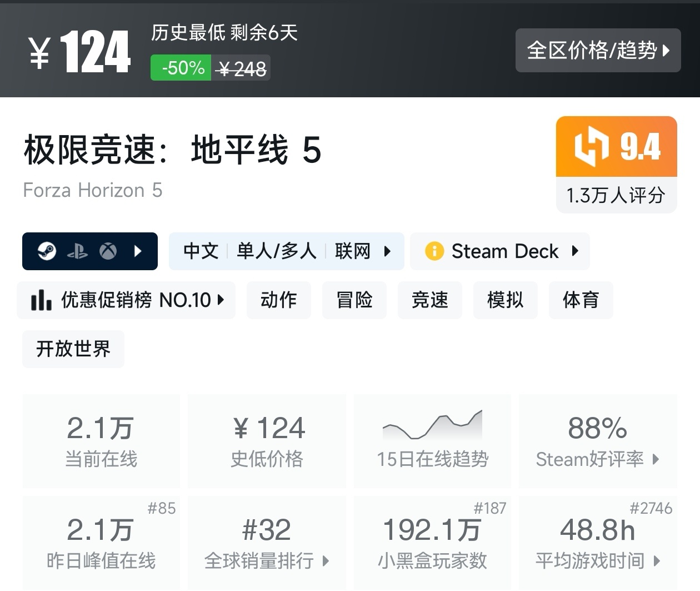Select the Xbox platform icon

click(109, 251)
